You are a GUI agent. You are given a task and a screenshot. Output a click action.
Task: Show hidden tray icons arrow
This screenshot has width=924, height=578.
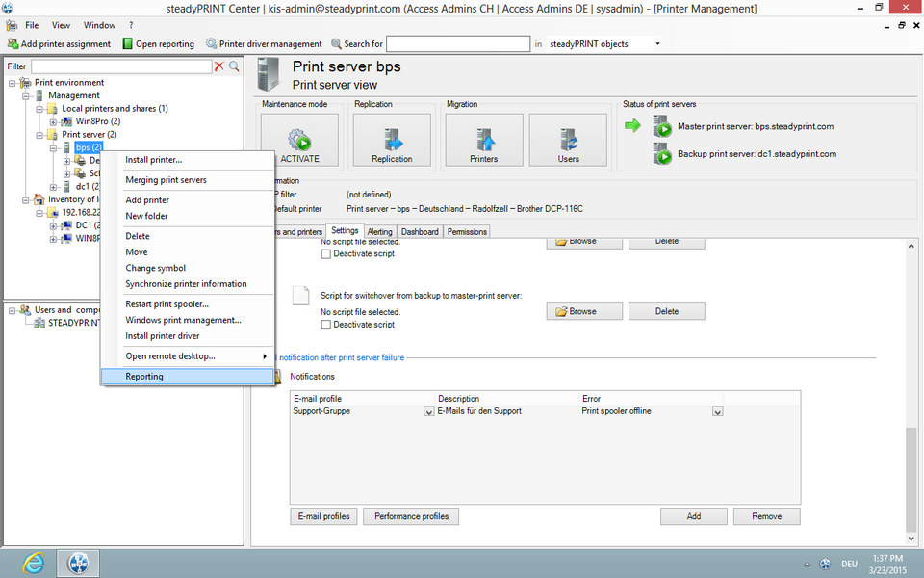[807, 565]
